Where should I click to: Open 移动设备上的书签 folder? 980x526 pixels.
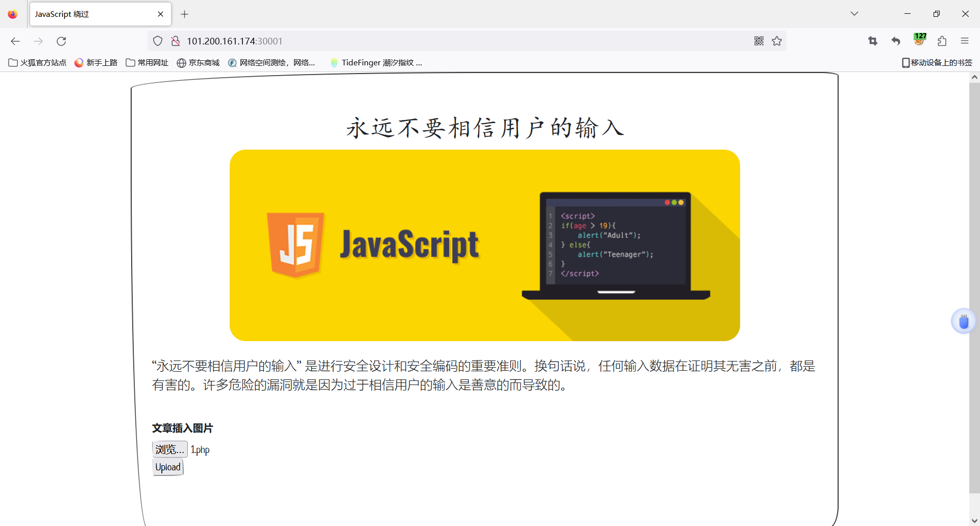[x=937, y=63]
